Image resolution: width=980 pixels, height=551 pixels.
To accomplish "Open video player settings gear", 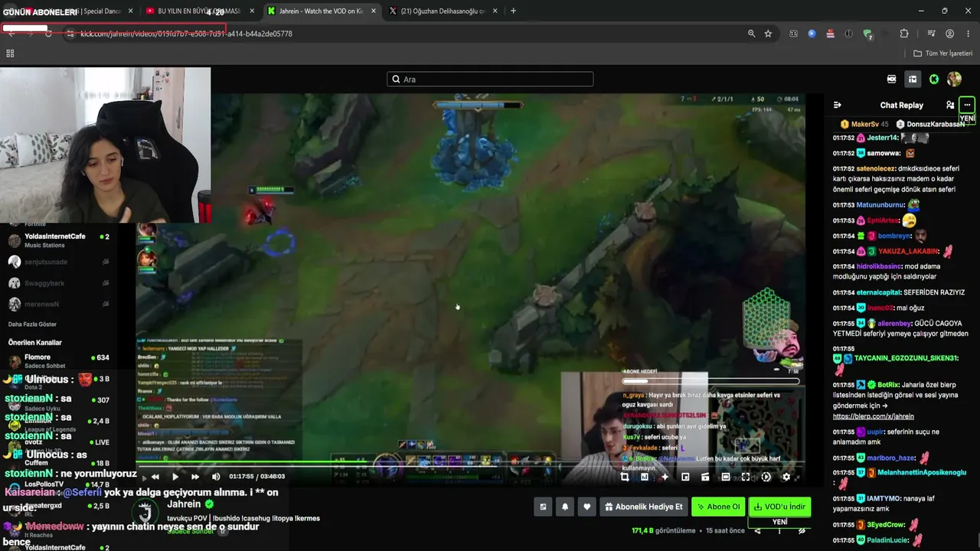I will point(786,477).
